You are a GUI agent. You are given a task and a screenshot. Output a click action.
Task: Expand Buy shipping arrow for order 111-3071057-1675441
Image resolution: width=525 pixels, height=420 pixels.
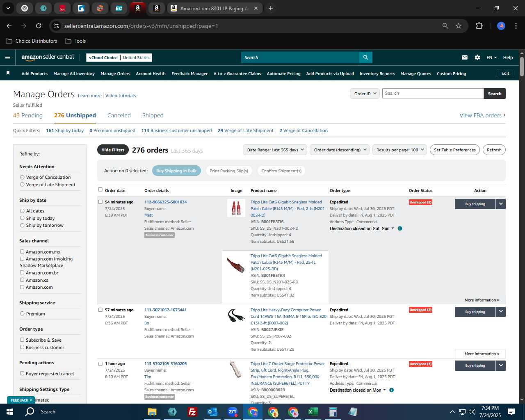501,312
